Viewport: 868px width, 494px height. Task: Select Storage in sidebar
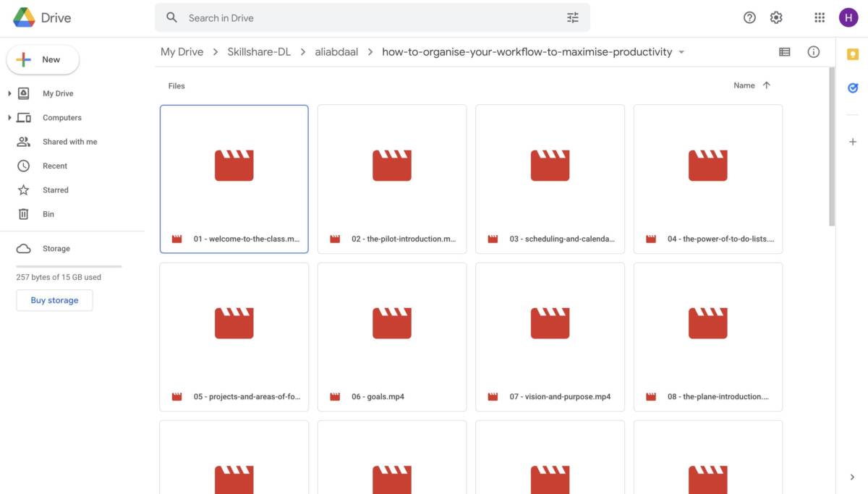[x=56, y=248]
